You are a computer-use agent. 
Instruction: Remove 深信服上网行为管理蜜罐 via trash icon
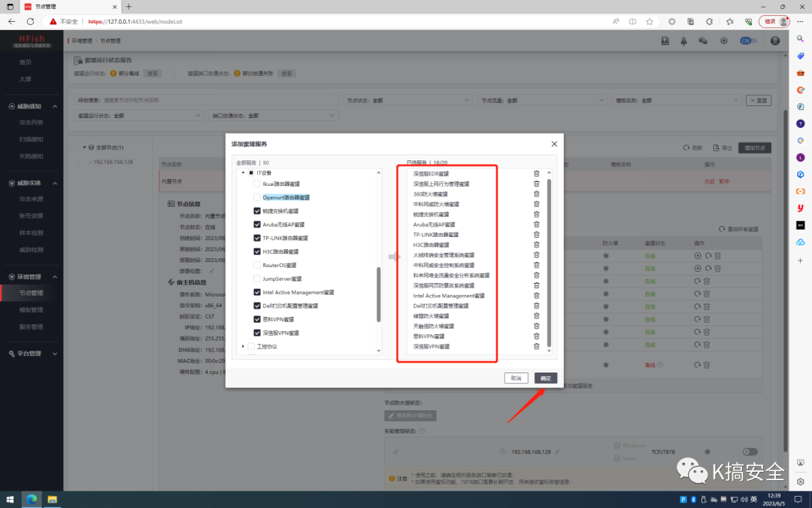537,184
